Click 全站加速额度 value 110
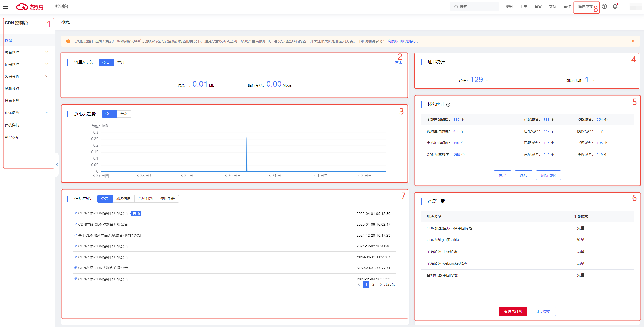Viewport: 644px width, 327px height. point(456,143)
